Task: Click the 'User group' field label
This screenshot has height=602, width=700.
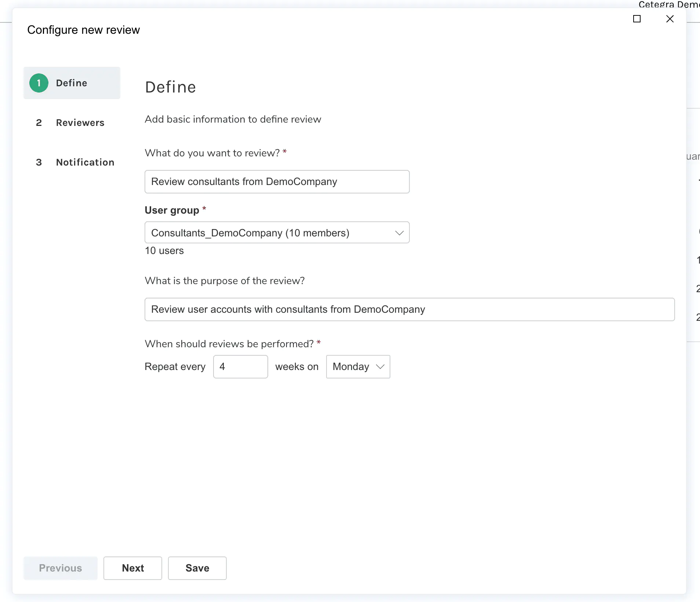Action: [172, 210]
